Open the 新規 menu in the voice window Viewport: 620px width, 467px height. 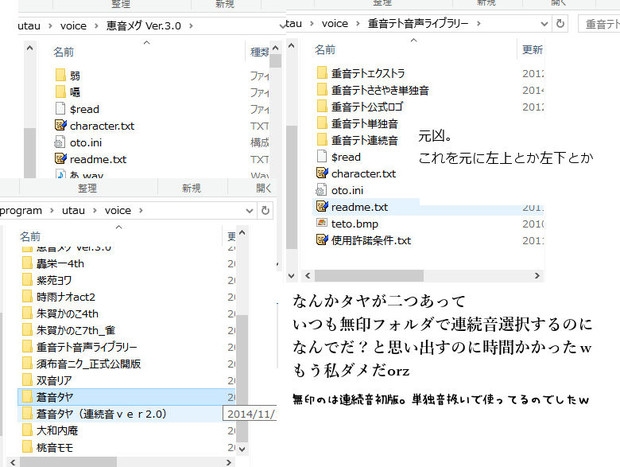191,188
